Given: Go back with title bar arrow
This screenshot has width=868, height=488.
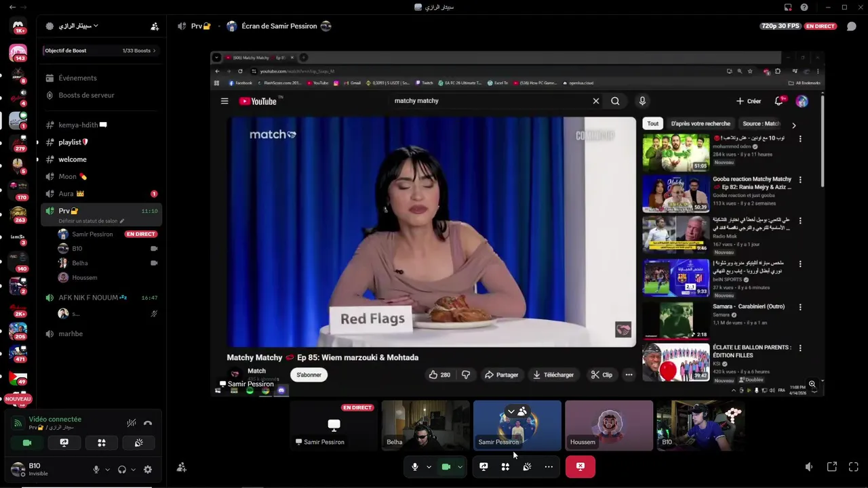Looking at the screenshot, I should tap(12, 7).
